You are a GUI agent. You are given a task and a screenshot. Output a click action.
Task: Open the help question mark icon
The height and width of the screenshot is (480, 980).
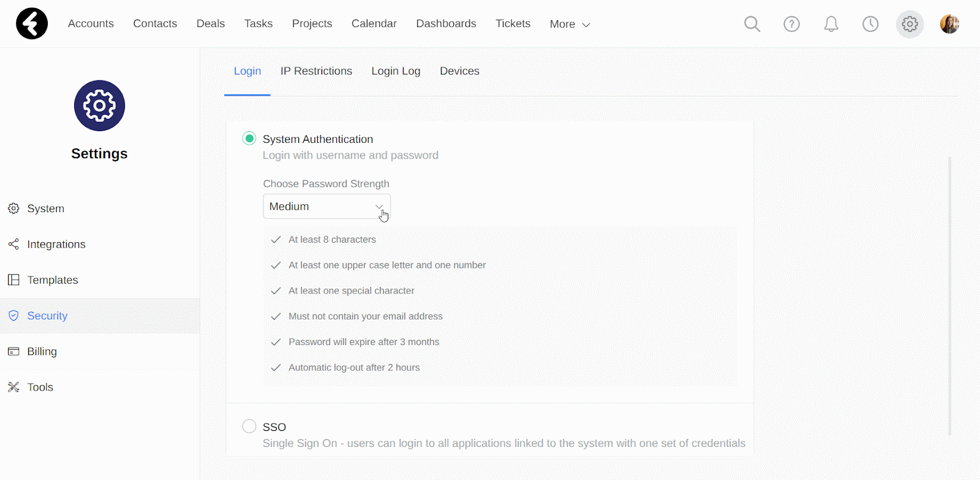pos(792,24)
